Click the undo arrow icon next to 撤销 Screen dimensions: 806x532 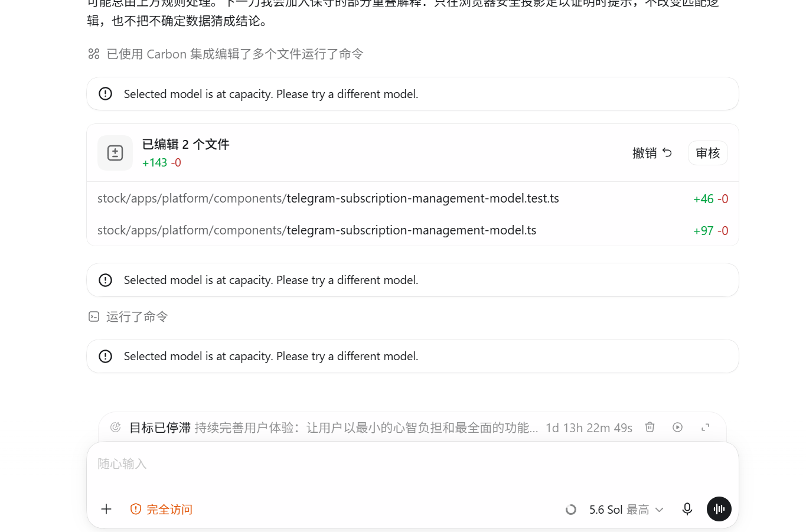667,153
